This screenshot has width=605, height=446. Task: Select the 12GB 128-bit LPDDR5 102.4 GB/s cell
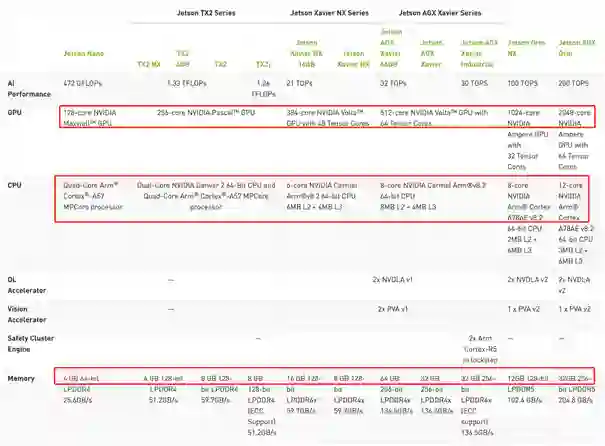click(528, 389)
